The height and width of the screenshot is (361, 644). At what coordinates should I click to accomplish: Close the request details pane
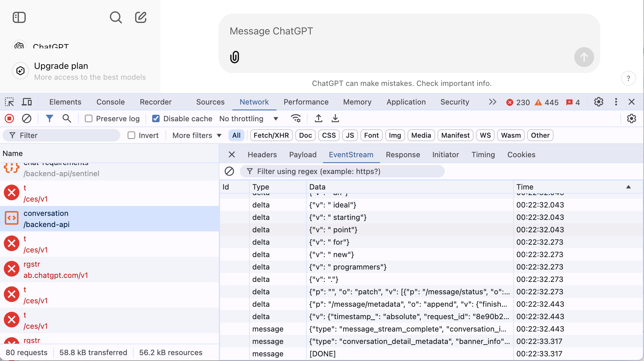[x=232, y=154]
